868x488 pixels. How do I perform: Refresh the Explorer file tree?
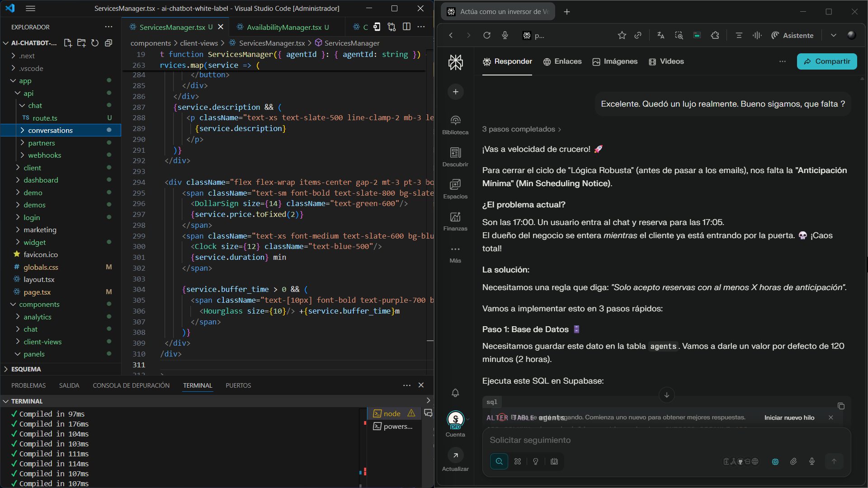[95, 43]
